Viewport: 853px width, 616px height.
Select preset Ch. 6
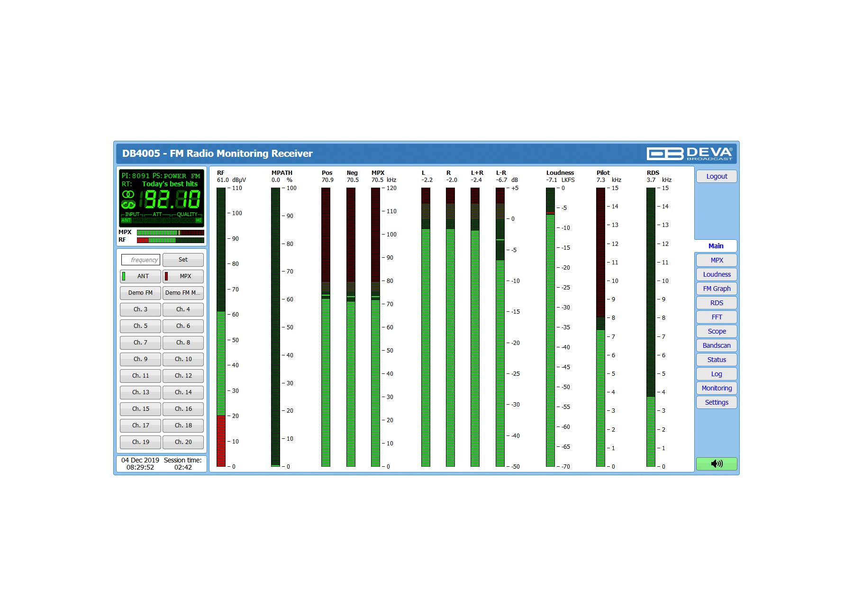(x=183, y=326)
